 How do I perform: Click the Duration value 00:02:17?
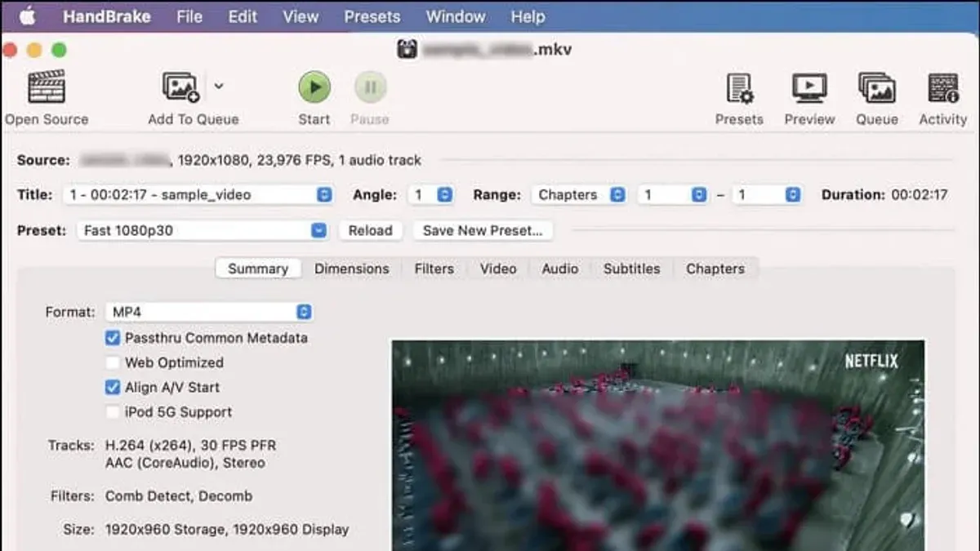[920, 195]
